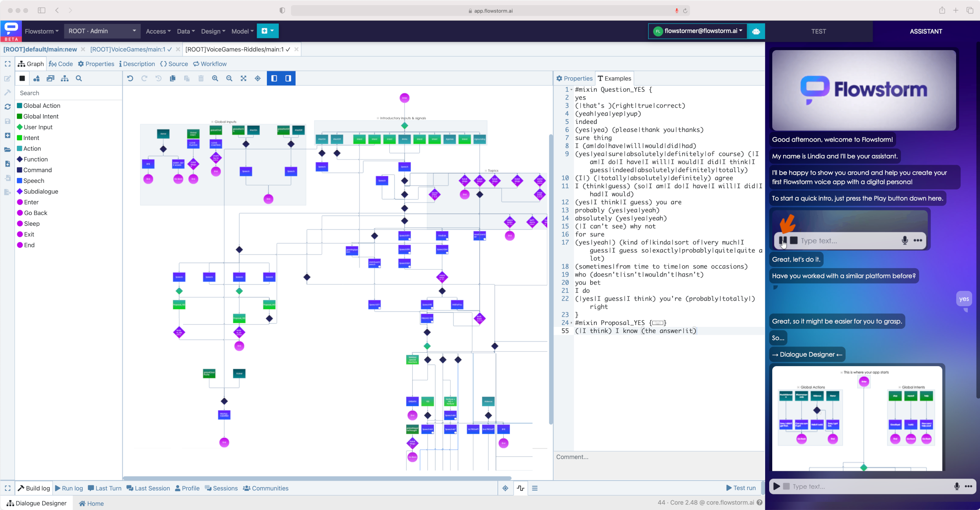Click the robot bot icon beside account
The width and height of the screenshot is (980, 510).
pyautogui.click(x=756, y=31)
